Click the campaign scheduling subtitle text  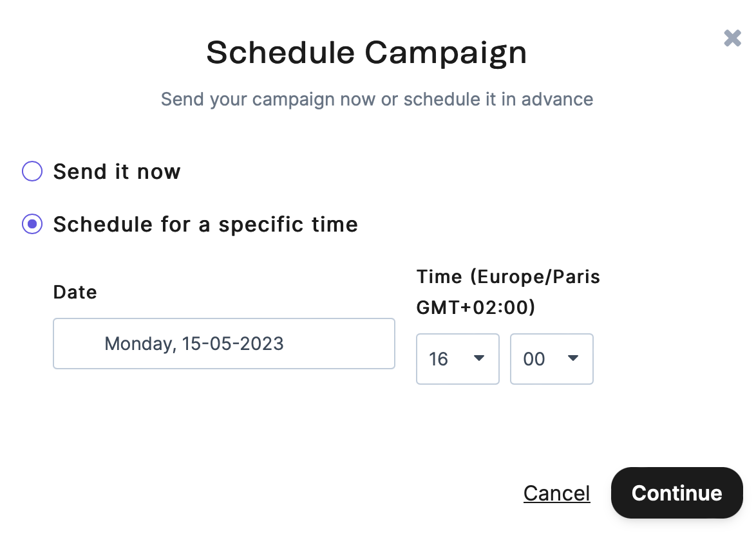(377, 99)
